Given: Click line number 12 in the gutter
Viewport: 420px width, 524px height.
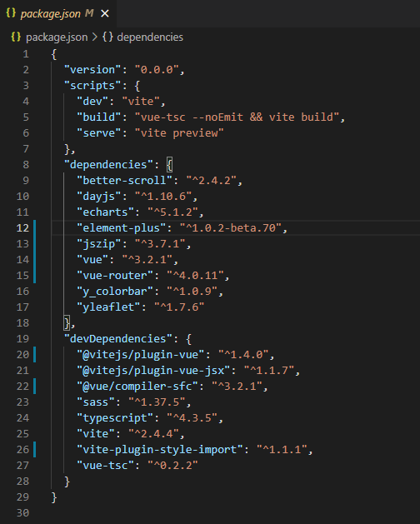Looking at the screenshot, I should pyautogui.click(x=22, y=228).
